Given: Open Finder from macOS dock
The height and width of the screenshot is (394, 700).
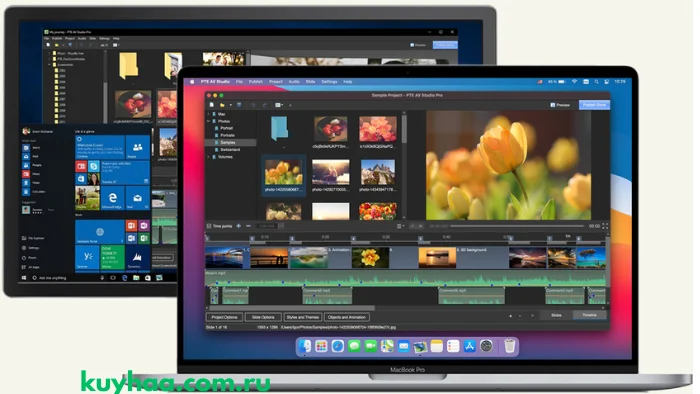Looking at the screenshot, I should [305, 346].
